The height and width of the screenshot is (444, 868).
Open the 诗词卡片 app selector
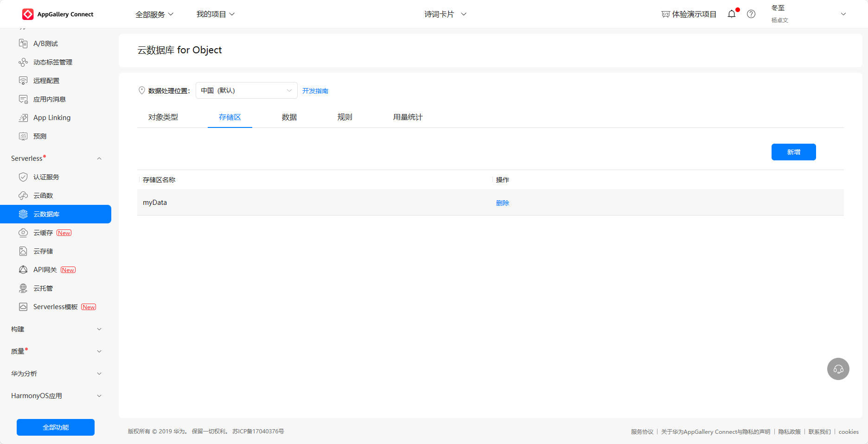(445, 14)
